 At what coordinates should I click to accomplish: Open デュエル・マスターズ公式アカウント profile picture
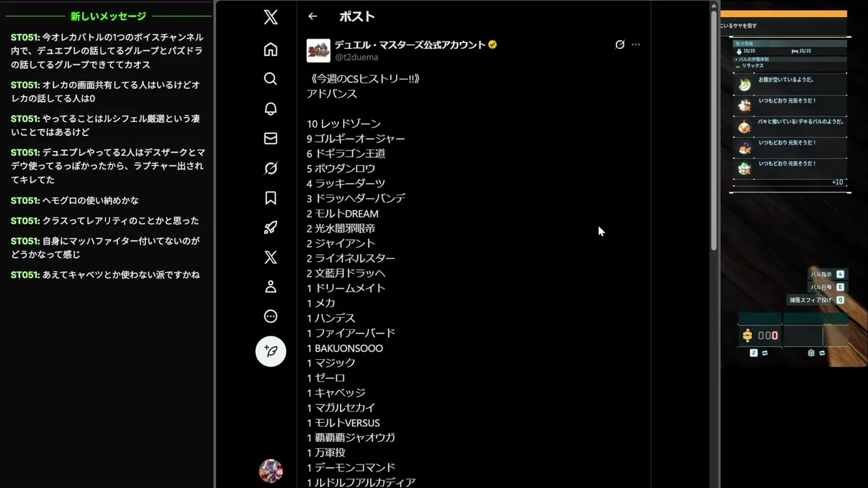click(319, 51)
